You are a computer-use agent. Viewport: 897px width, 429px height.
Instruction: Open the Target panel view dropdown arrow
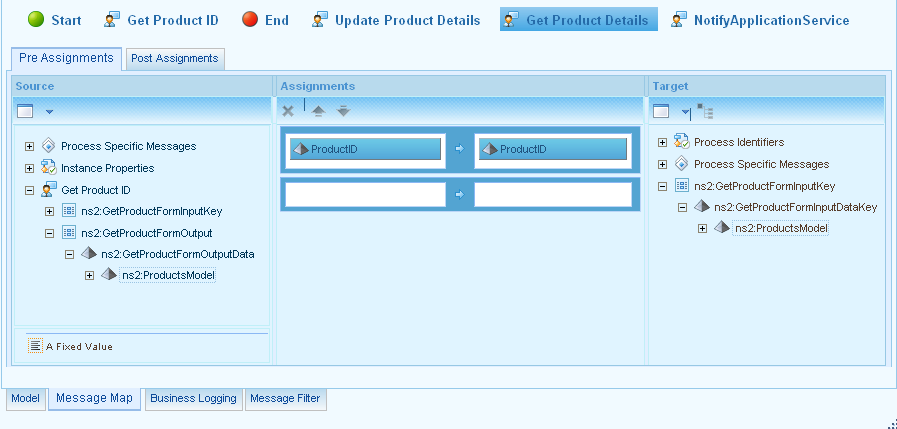(x=686, y=112)
